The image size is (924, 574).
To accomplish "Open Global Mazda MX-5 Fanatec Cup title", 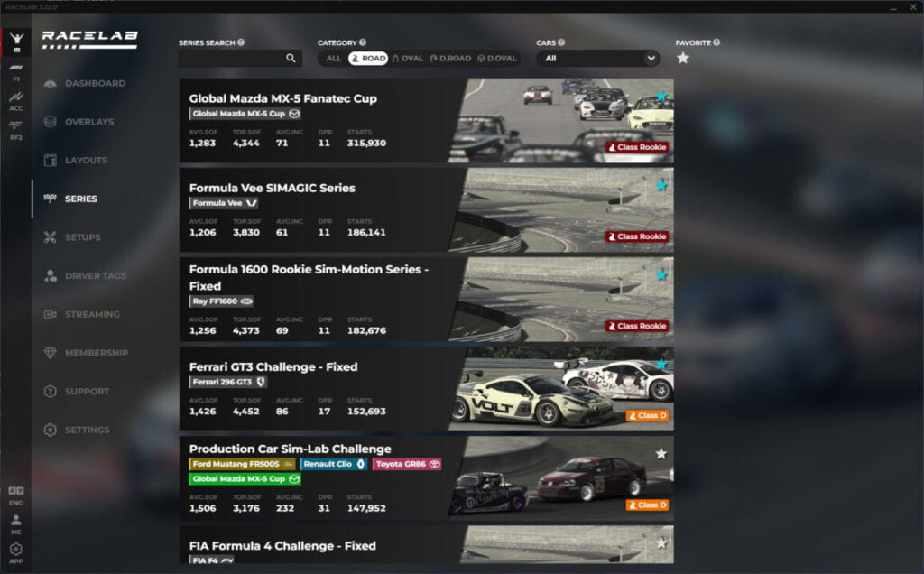I will click(282, 98).
